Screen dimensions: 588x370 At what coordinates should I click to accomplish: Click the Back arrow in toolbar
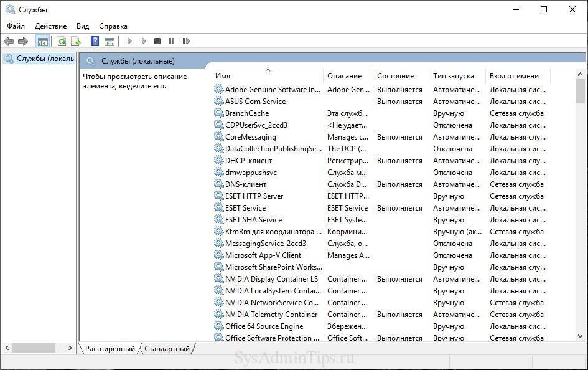point(9,42)
